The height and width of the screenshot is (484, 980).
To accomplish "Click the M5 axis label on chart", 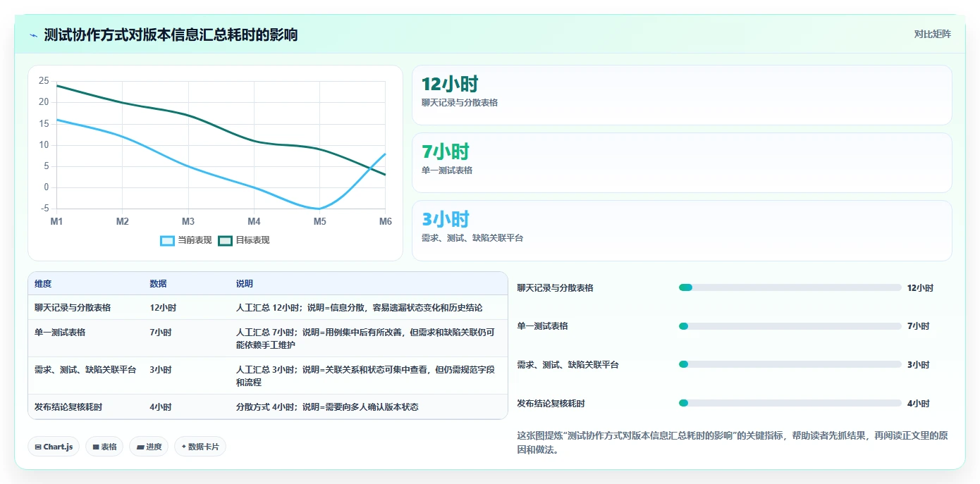I will pos(320,222).
